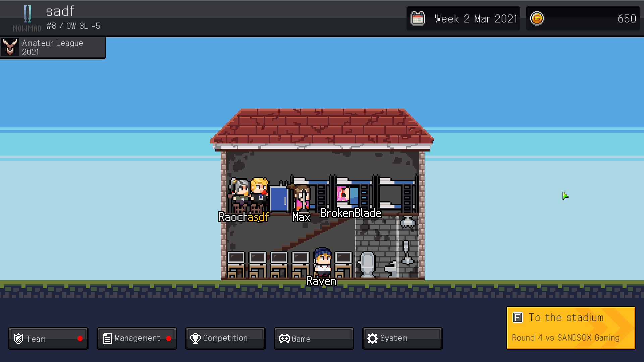Click 'To the stadium' button
Screen dimensions: 644x362
click(x=571, y=327)
